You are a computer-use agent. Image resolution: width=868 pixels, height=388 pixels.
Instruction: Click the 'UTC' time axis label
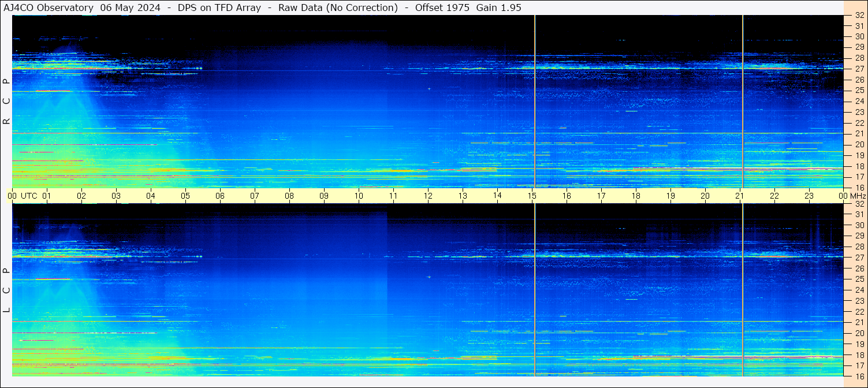29,196
